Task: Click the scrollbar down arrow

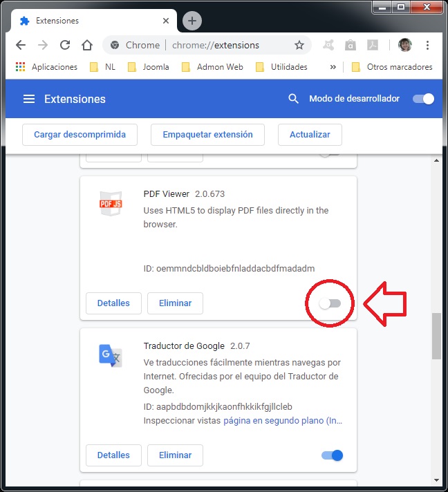Action: click(436, 480)
